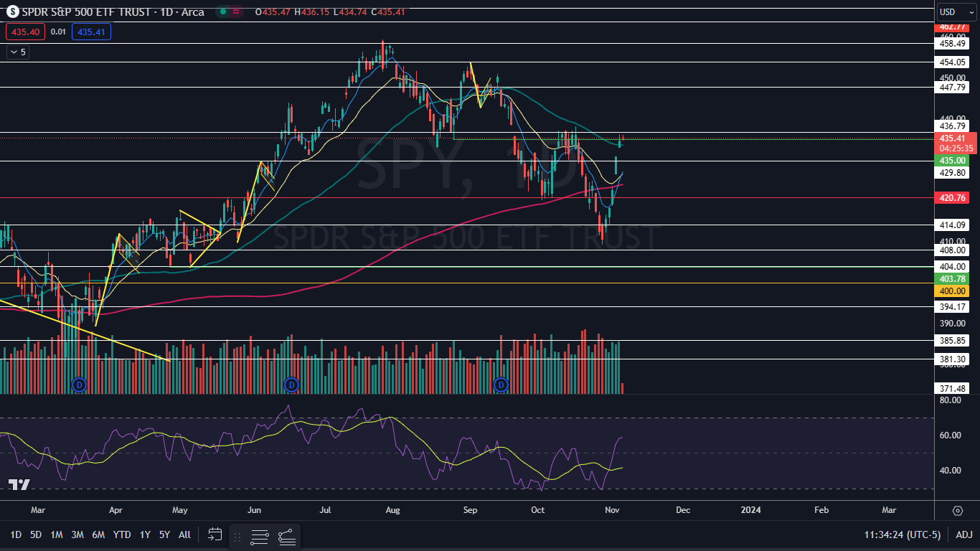980x551 pixels.
Task: Click the countdown timer 04:25:35
Action: [x=956, y=148]
